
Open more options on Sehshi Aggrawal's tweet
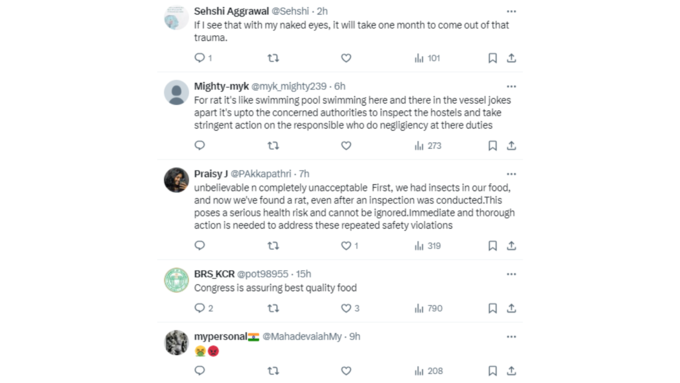tap(511, 11)
